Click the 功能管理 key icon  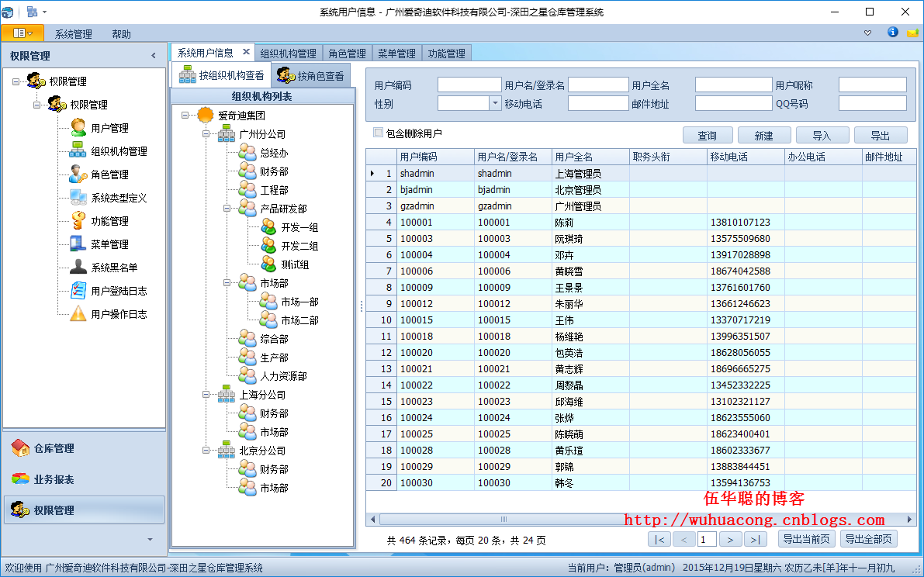click(78, 221)
